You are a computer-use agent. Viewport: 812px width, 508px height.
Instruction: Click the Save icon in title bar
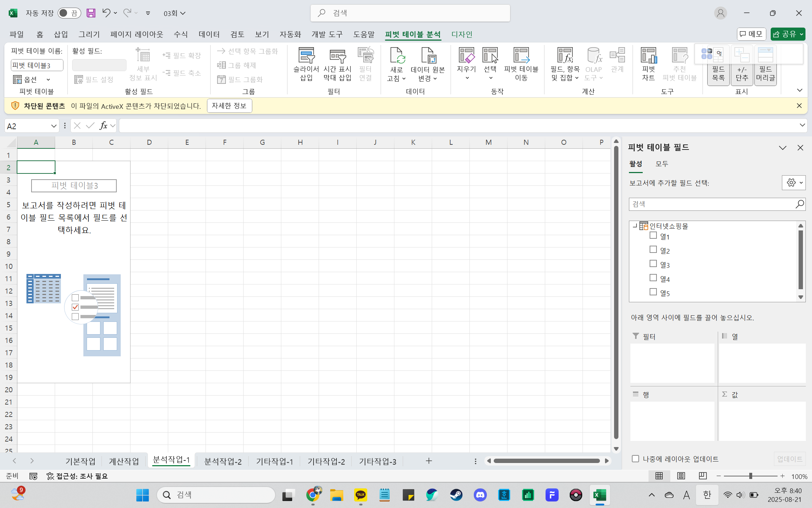click(91, 13)
